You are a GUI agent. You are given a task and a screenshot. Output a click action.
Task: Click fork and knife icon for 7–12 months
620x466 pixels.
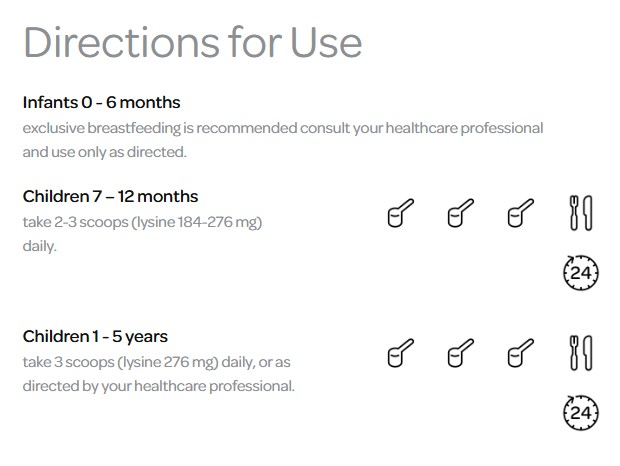pyautogui.click(x=578, y=212)
